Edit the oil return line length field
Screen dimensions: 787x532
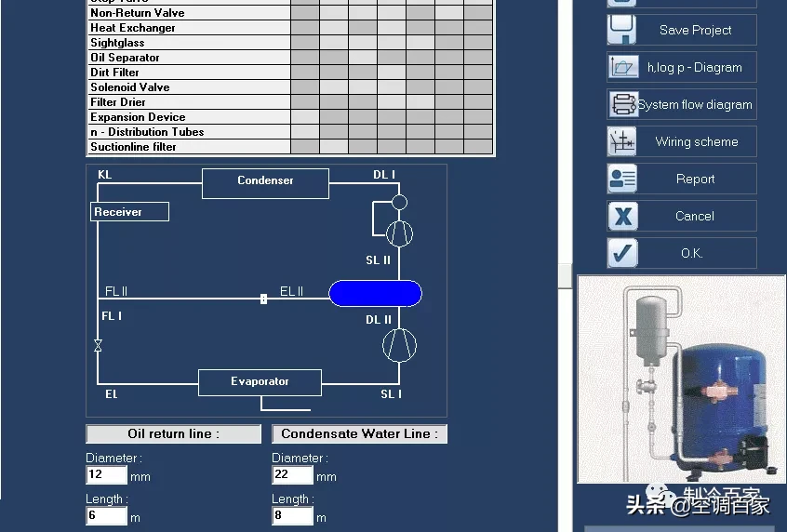point(106,515)
